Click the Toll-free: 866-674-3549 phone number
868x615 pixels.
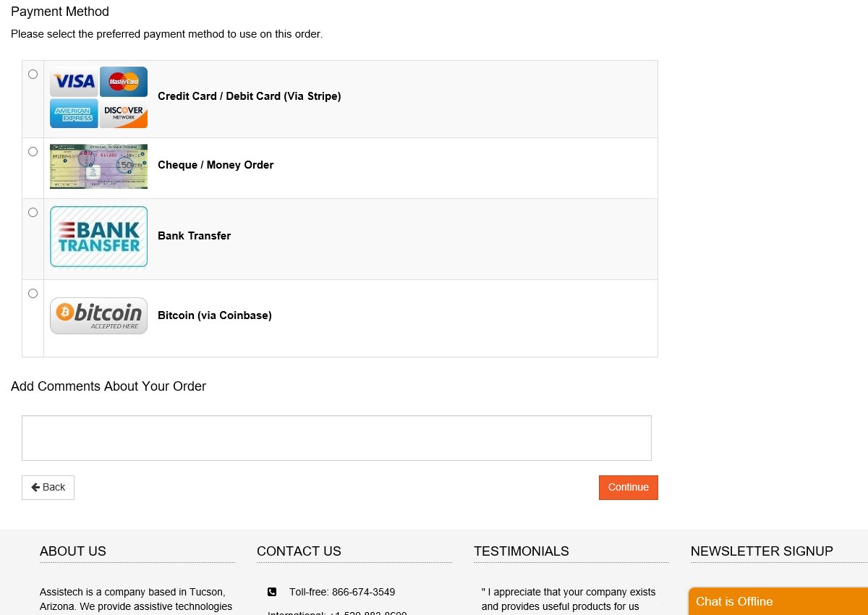click(342, 592)
